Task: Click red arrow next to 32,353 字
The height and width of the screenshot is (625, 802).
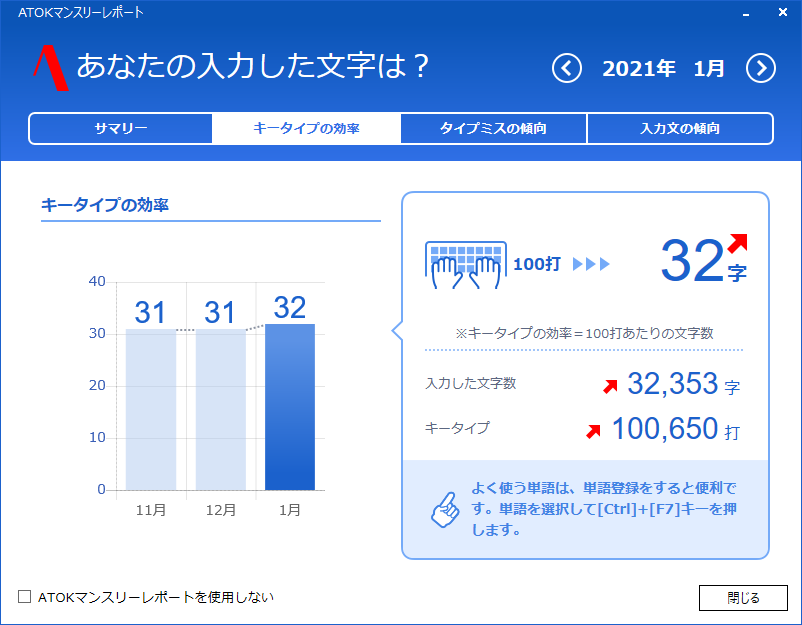Action: (609, 385)
